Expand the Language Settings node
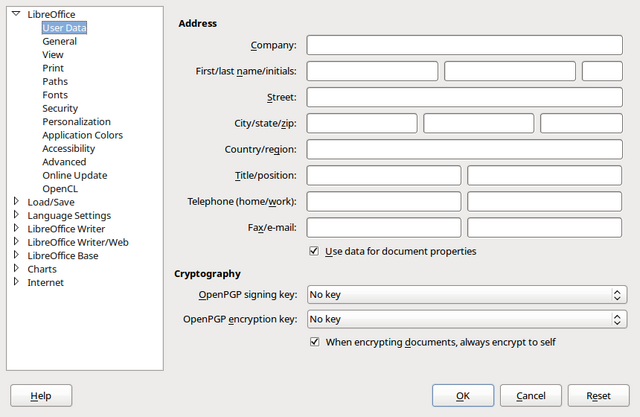Image resolution: width=640 pixels, height=417 pixels. click(x=16, y=215)
